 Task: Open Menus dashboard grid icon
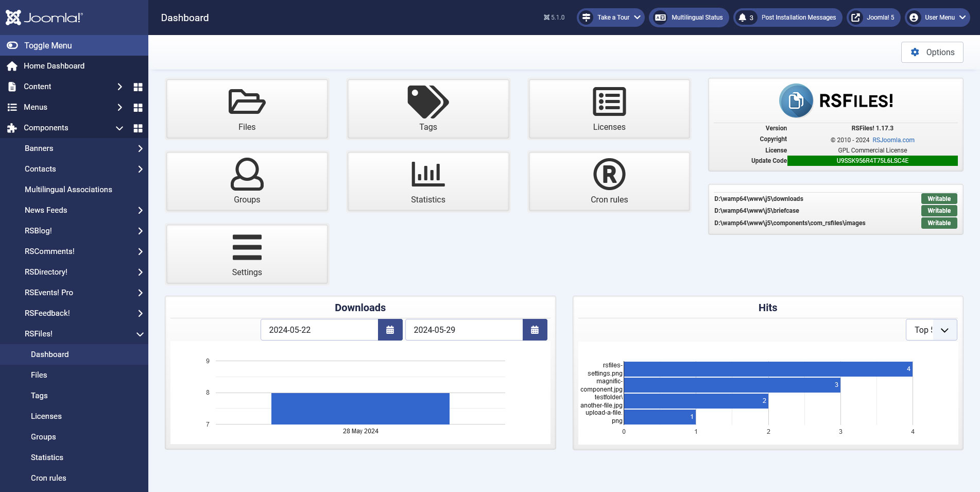click(x=138, y=107)
